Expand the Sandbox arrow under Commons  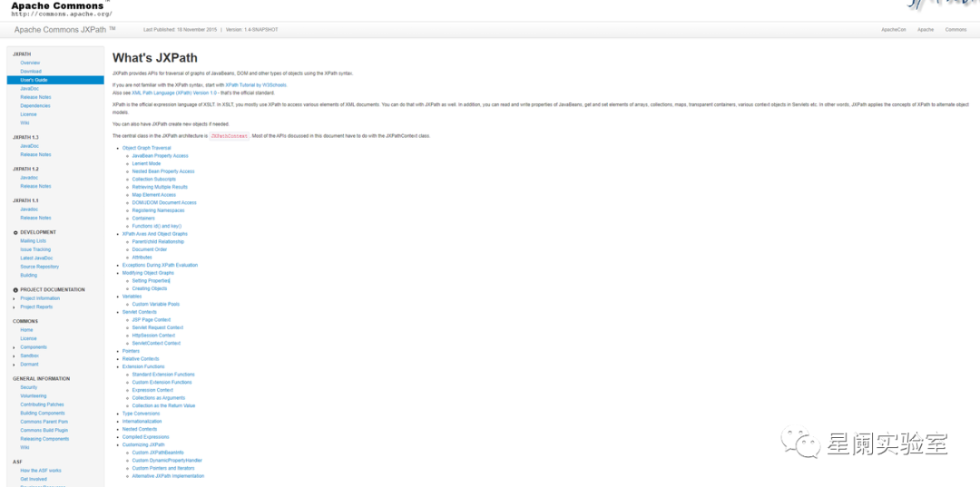tap(15, 356)
